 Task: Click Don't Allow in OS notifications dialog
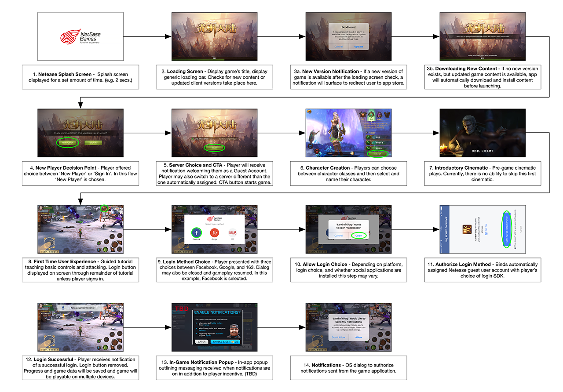pos(339,338)
